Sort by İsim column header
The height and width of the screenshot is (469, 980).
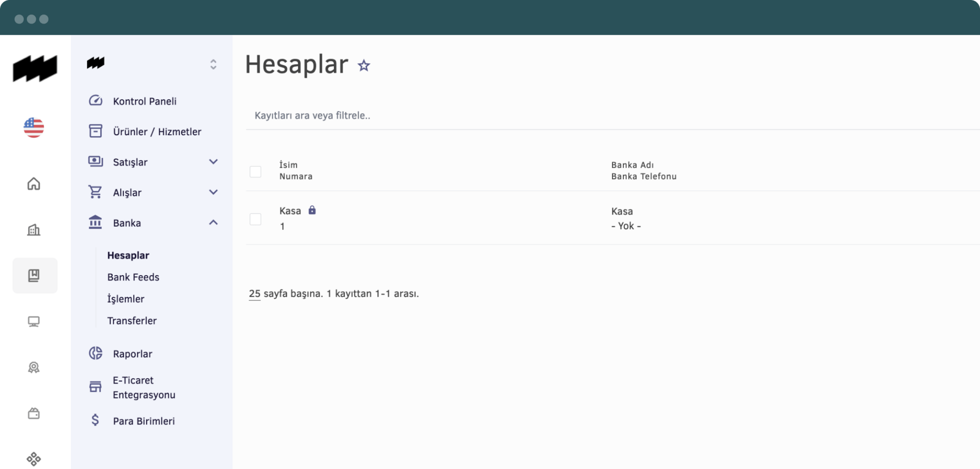(x=288, y=165)
